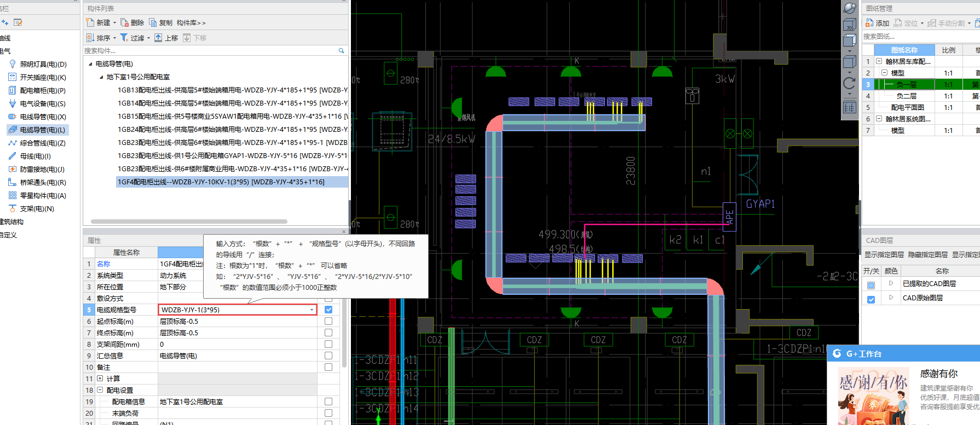The height and width of the screenshot is (425, 980).
Task: Click the component list horizontal scrollbar
Action: click(189, 222)
